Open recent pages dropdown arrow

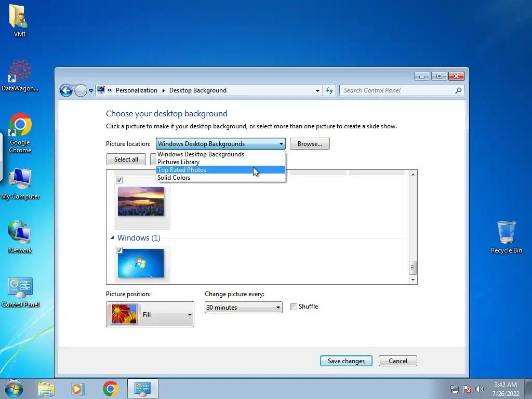tap(91, 90)
